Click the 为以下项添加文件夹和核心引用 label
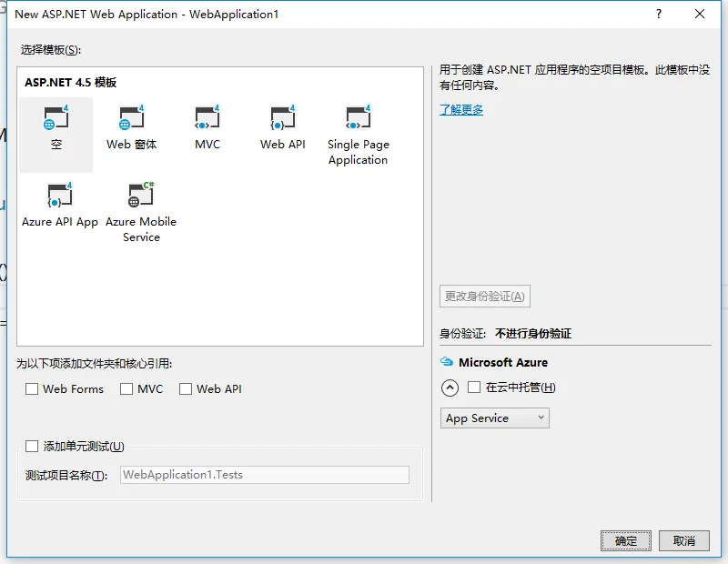This screenshot has height=564, width=728. (95, 364)
